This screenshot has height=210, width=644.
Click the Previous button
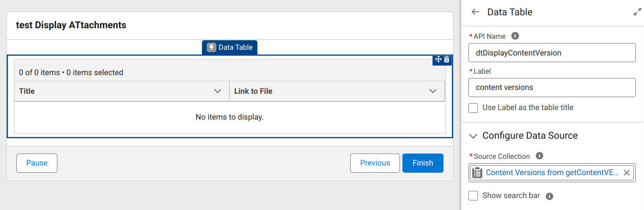[375, 163]
